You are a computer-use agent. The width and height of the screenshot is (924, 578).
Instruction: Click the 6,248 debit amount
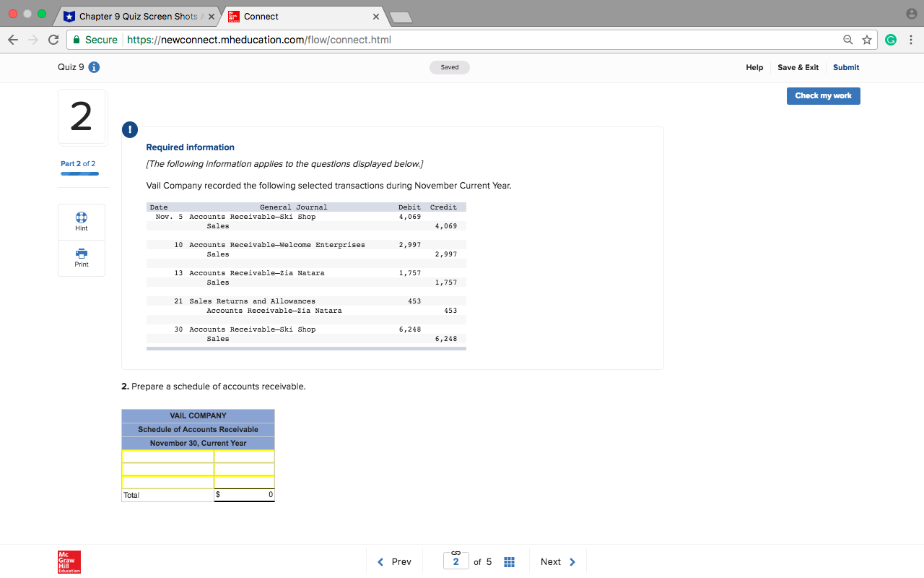point(409,329)
